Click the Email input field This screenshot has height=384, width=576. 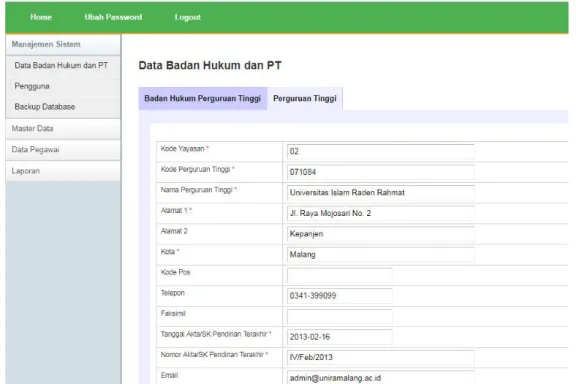[x=381, y=378]
